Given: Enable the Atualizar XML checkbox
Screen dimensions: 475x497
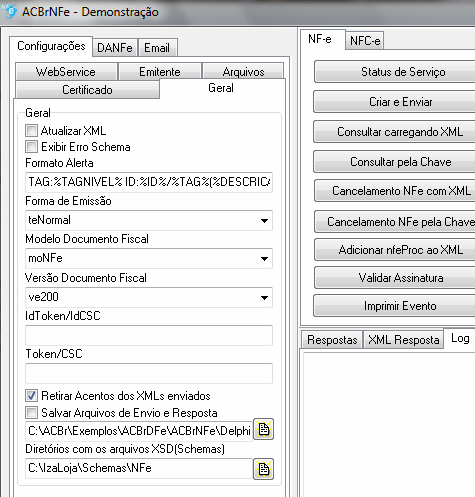Looking at the screenshot, I should pos(31,130).
